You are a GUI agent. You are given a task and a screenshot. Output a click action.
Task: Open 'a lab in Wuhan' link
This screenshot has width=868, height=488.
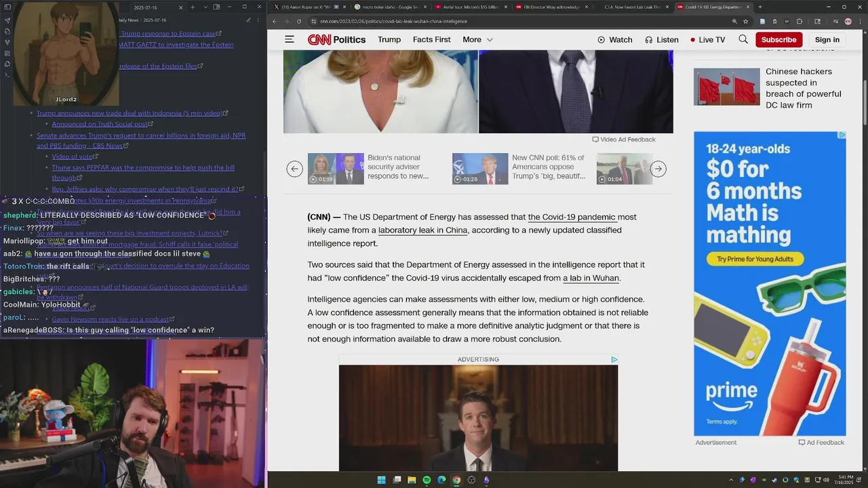coord(591,278)
